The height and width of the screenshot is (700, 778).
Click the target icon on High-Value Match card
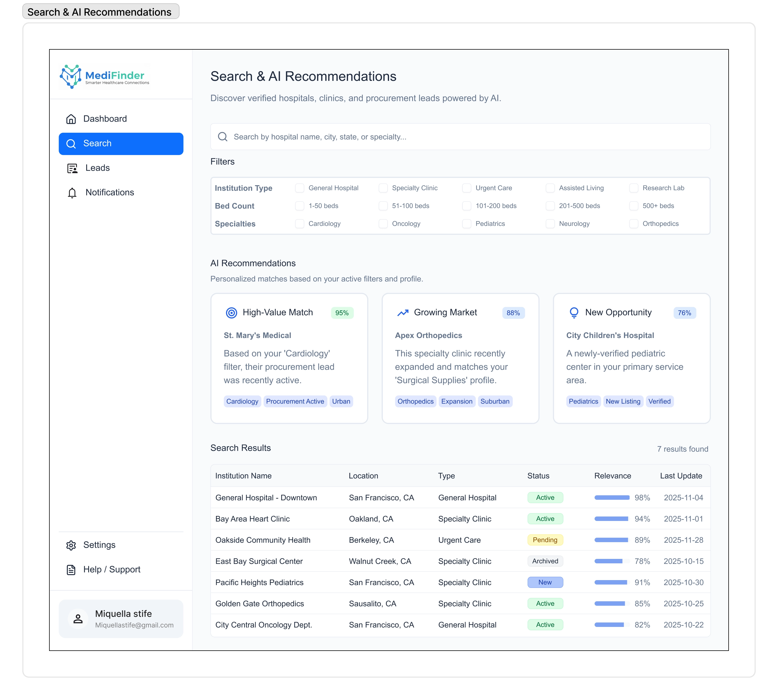tap(231, 313)
